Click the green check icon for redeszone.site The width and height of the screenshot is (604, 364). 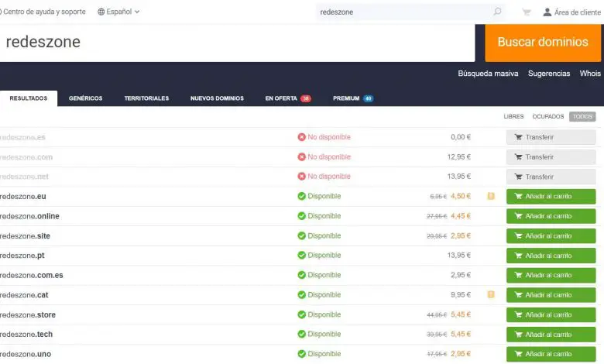[x=302, y=235]
